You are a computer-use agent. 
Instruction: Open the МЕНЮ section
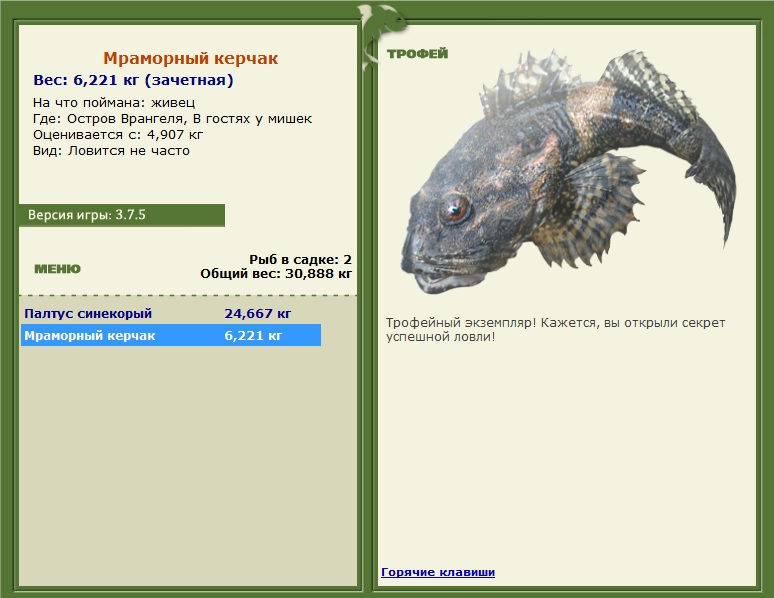(x=57, y=269)
